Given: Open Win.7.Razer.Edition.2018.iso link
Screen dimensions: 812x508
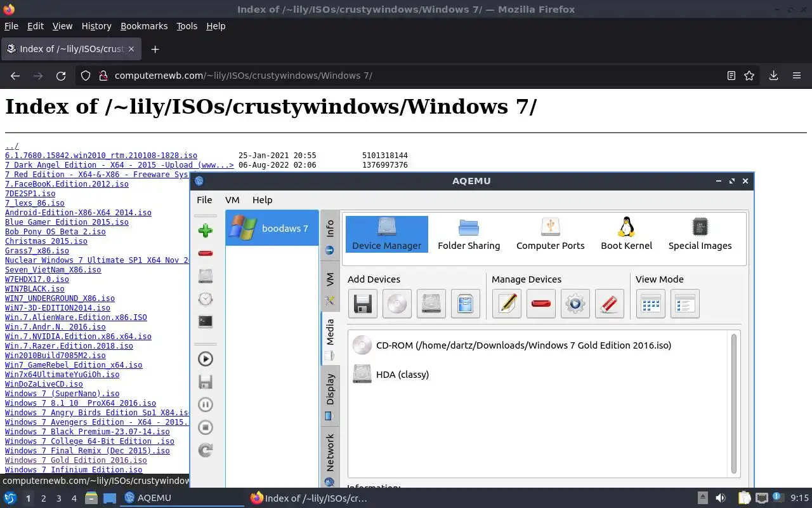Looking at the screenshot, I should click(x=69, y=346).
